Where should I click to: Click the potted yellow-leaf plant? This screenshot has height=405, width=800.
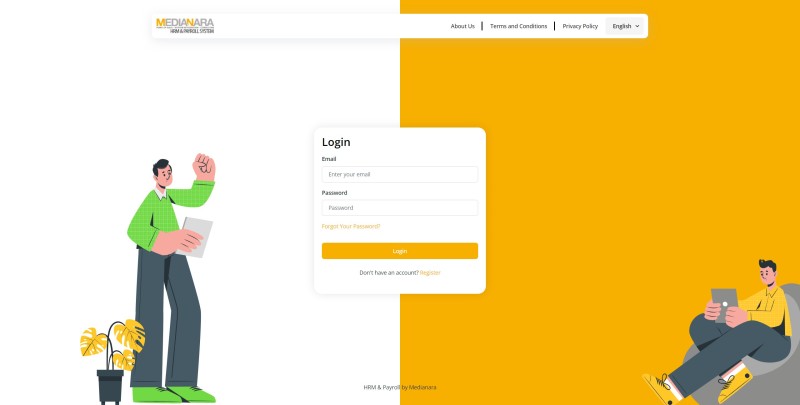[x=112, y=361]
